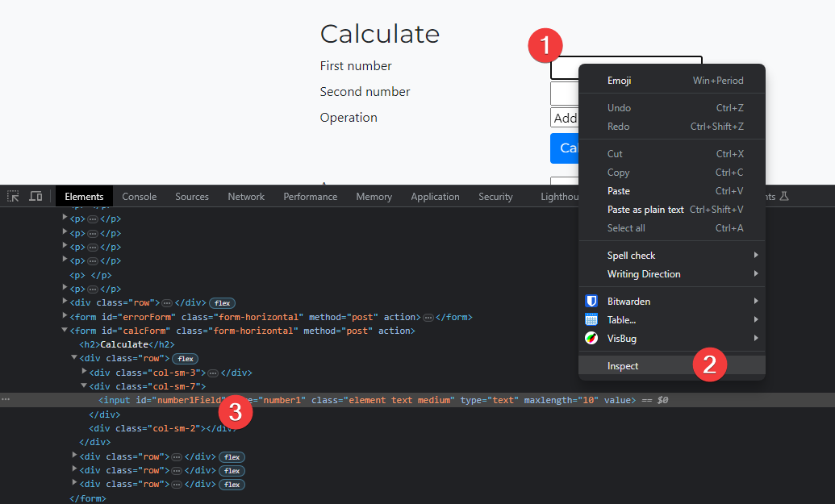Viewport: 835px width, 504px height.
Task: Click the Emoji context menu item
Action: coord(619,81)
